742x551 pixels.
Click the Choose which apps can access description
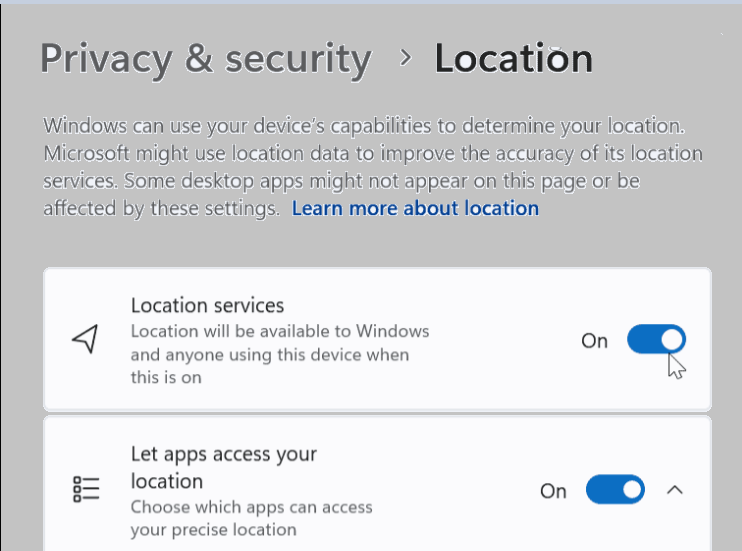click(251, 507)
